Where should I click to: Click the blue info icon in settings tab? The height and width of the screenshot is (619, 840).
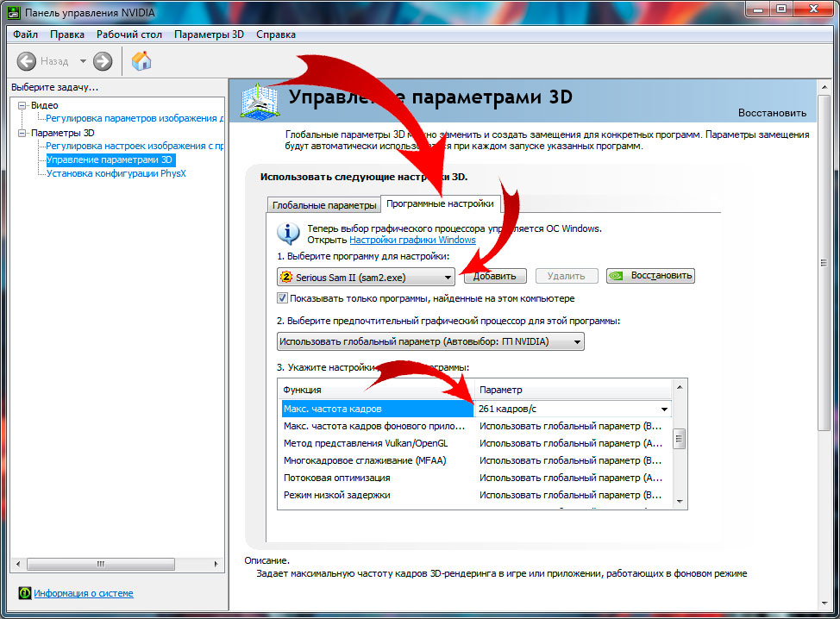pos(286,233)
